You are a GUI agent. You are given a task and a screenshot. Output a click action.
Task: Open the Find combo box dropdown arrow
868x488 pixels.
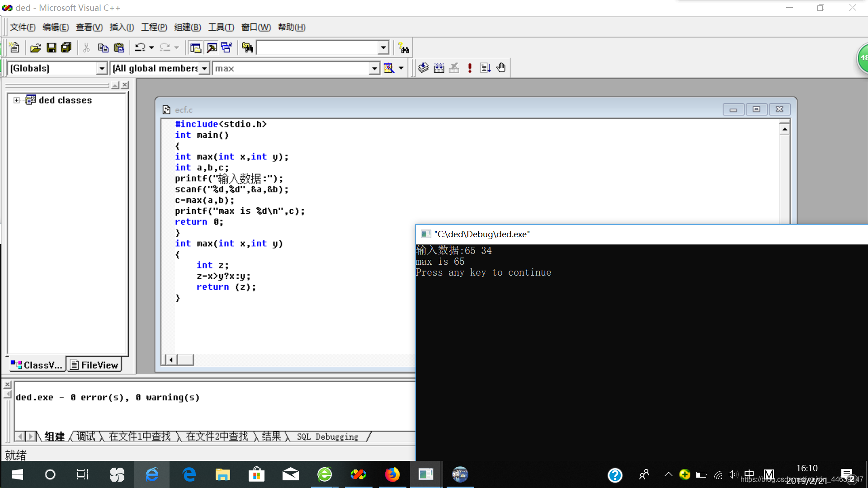pyautogui.click(x=383, y=47)
